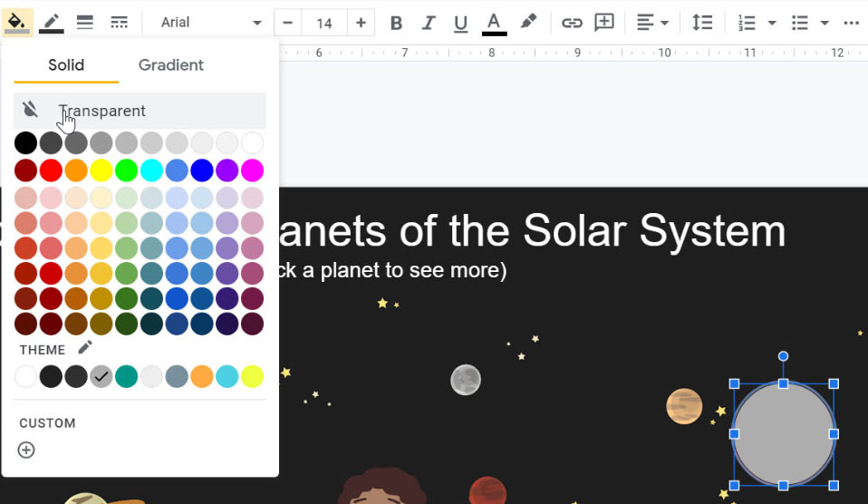Viewport: 868px width, 504px height.
Task: Click the fill color paint bucket icon
Action: click(17, 22)
